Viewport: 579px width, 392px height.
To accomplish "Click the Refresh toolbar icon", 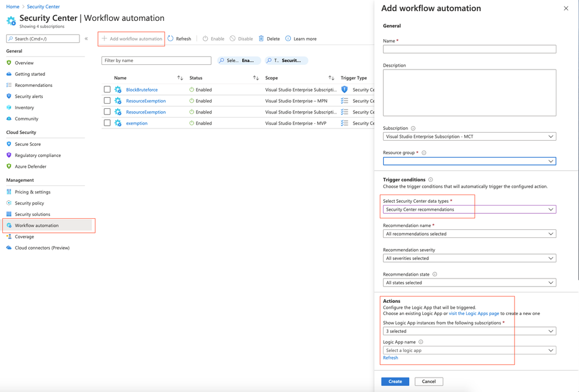I will pyautogui.click(x=170, y=38).
